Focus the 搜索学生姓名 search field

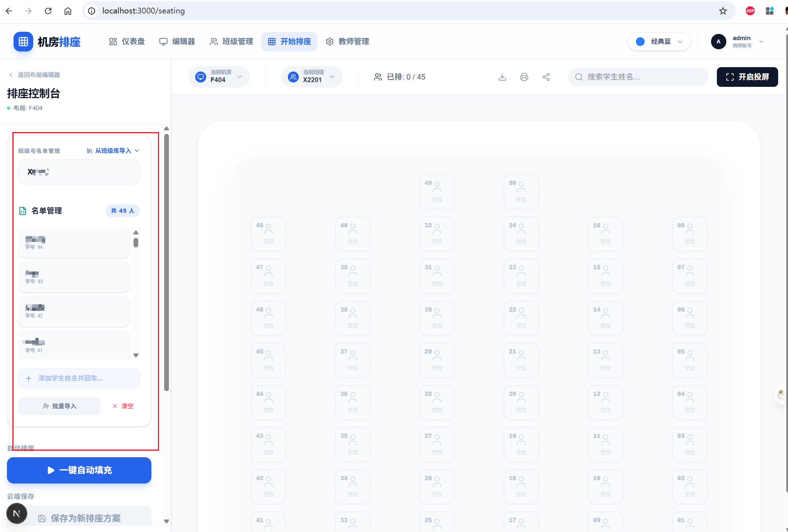click(x=638, y=77)
